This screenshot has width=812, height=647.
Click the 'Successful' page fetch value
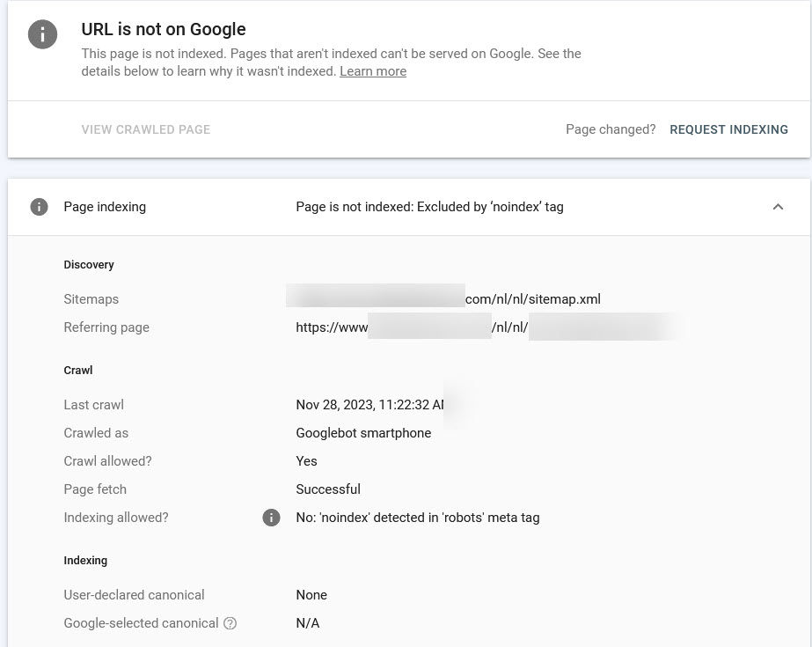coord(328,489)
